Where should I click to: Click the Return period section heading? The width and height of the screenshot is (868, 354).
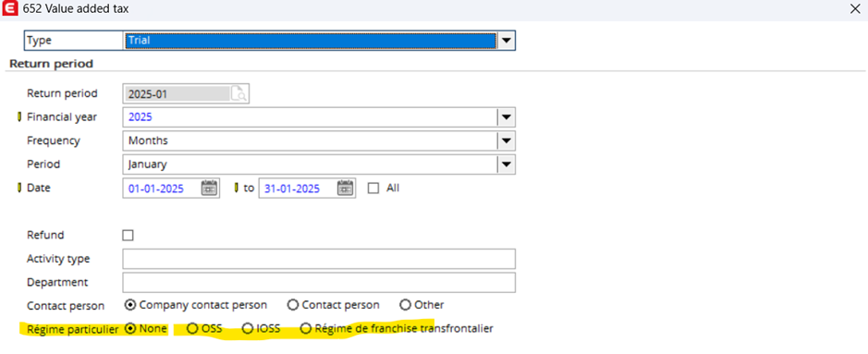[x=52, y=64]
